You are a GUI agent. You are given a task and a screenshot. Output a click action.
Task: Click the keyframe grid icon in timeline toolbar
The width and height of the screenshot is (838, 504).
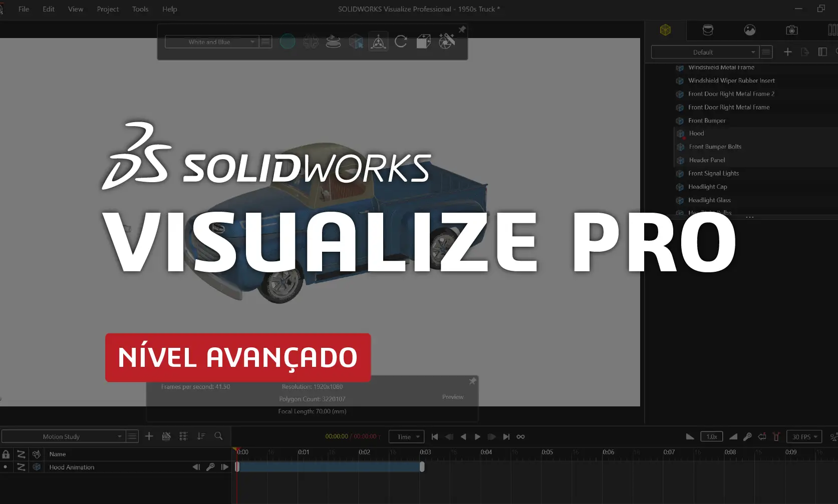[184, 436]
